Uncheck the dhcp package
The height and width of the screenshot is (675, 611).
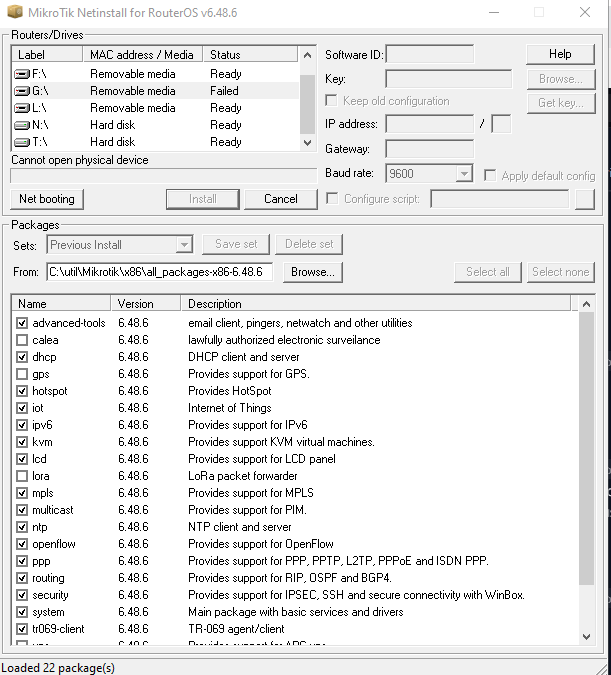(22, 357)
